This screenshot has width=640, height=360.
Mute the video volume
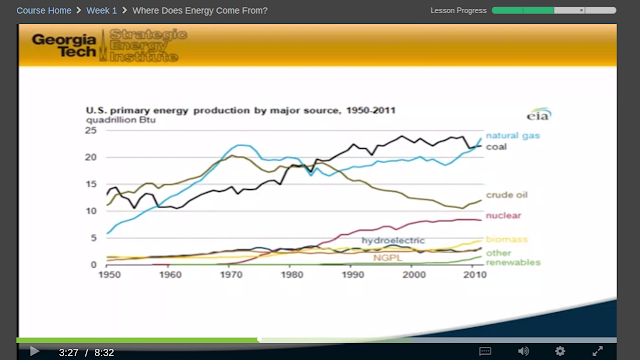click(x=523, y=351)
